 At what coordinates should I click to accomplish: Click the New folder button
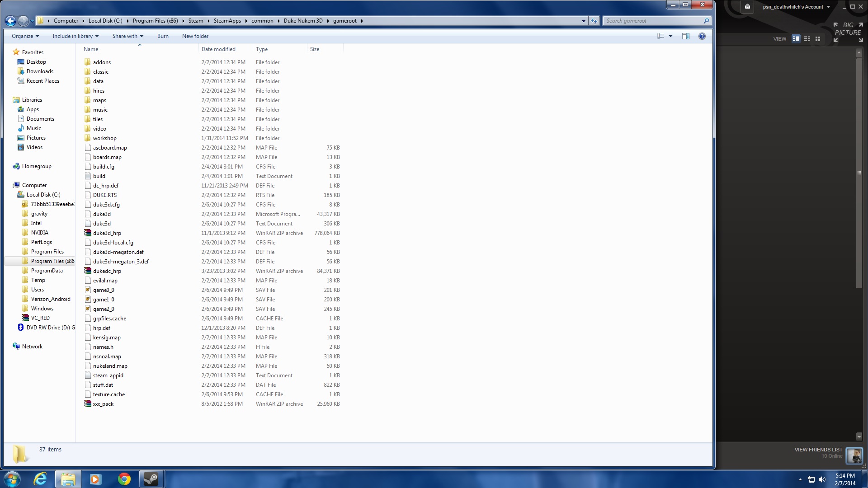pos(195,36)
